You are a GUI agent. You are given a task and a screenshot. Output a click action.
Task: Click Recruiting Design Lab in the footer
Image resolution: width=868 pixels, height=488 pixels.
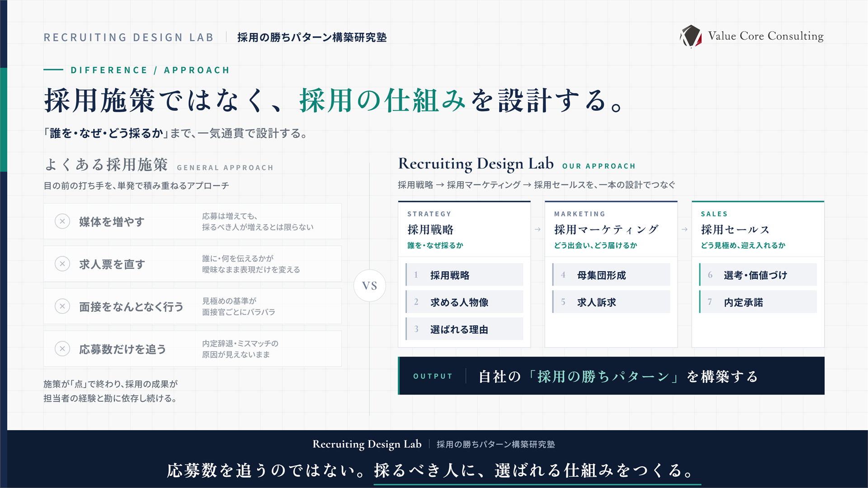click(x=367, y=444)
